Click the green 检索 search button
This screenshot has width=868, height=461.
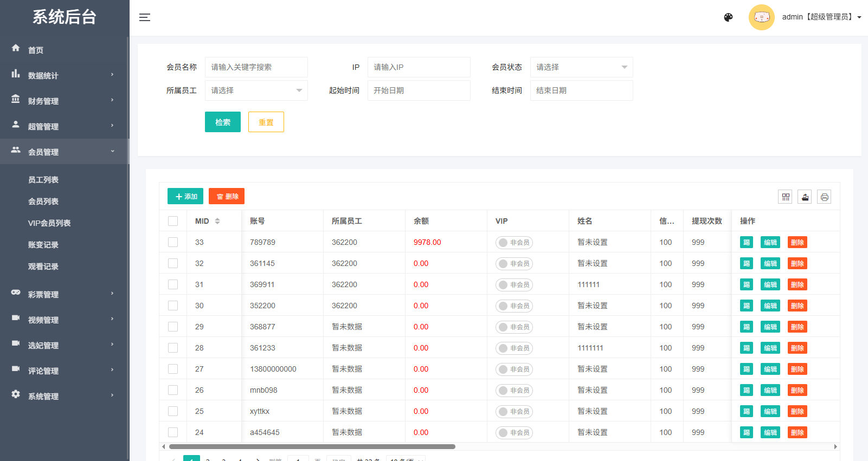click(222, 122)
